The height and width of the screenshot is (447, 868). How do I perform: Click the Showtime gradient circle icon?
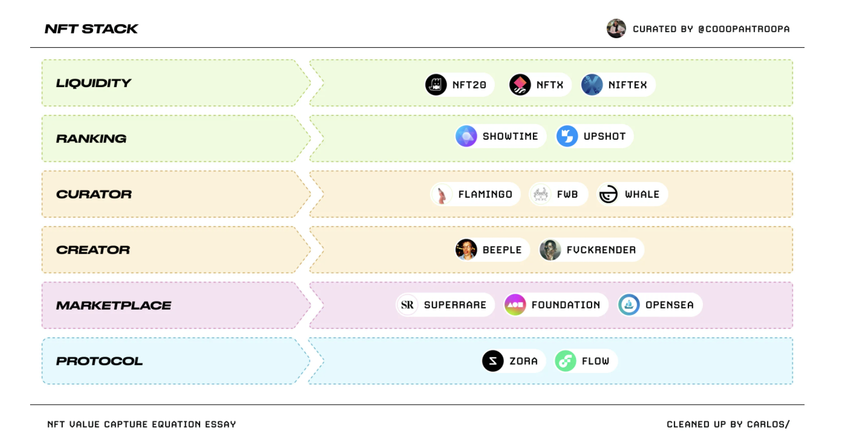pyautogui.click(x=466, y=136)
